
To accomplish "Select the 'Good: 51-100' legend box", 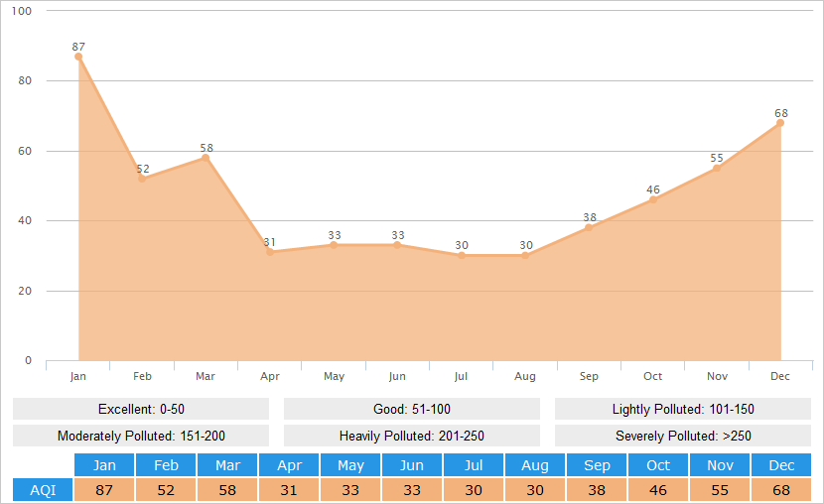I will (x=412, y=409).
